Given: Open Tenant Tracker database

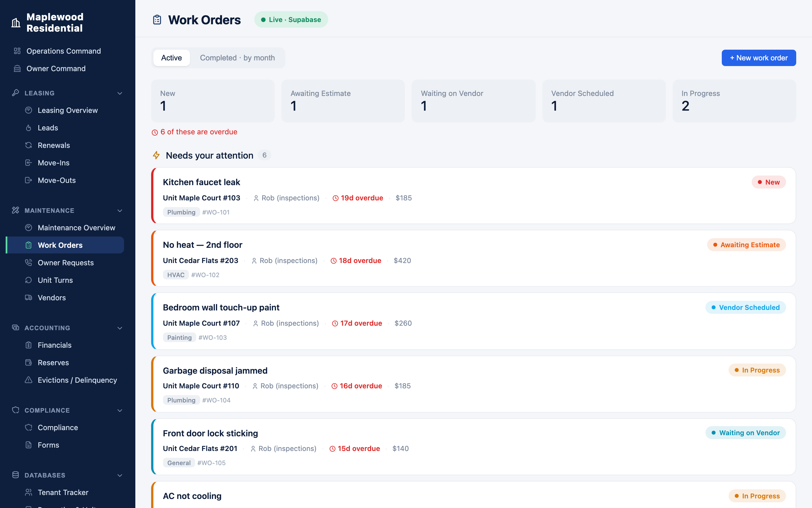Looking at the screenshot, I should 65,492.
